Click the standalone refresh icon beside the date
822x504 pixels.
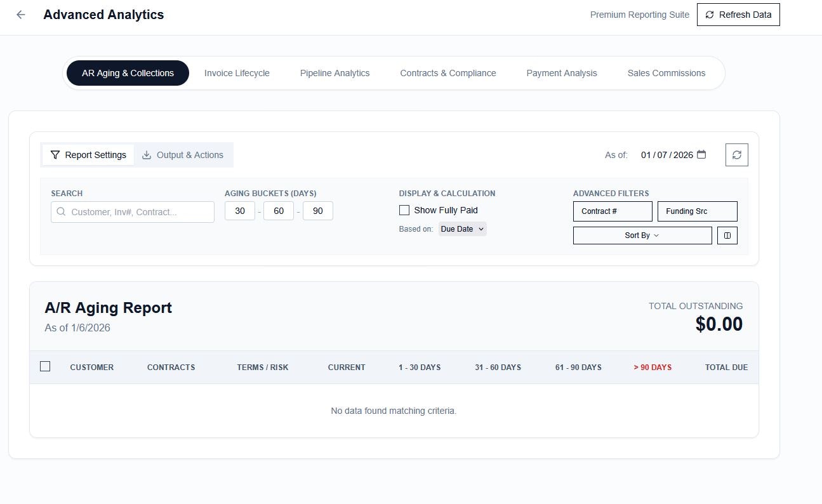[736, 154]
